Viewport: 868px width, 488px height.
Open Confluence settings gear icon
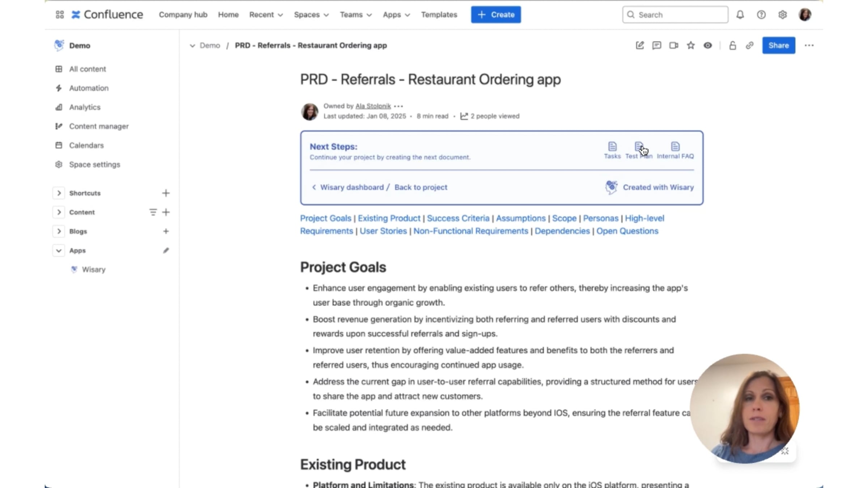[782, 15]
